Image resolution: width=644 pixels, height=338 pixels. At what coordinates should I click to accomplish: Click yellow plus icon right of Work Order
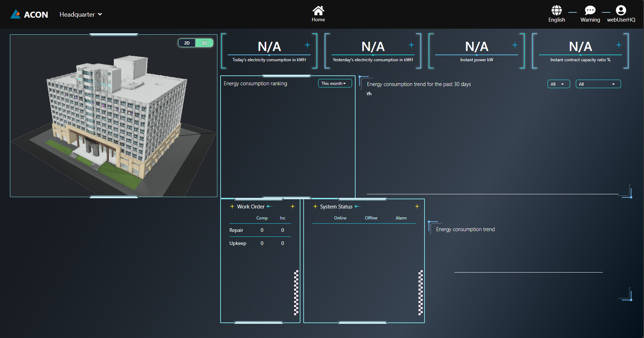click(x=293, y=206)
